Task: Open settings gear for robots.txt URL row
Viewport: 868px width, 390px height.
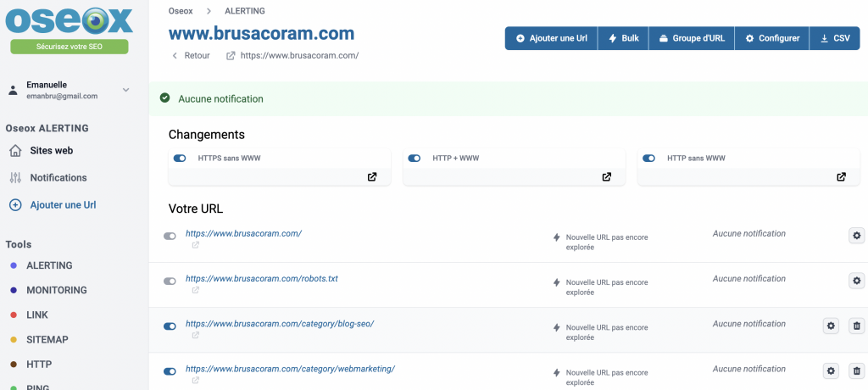Action: (856, 281)
